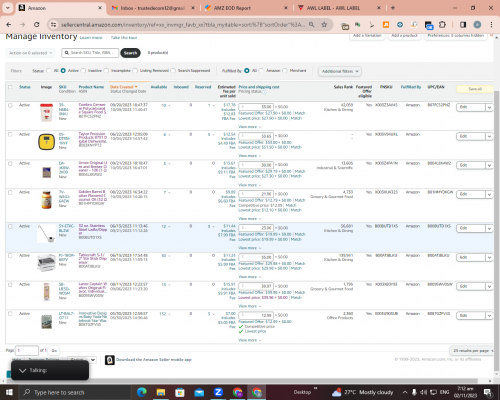Select Fulfilled By Amazon radio button
The height and width of the screenshot is (400, 500).
pyautogui.click(x=261, y=71)
